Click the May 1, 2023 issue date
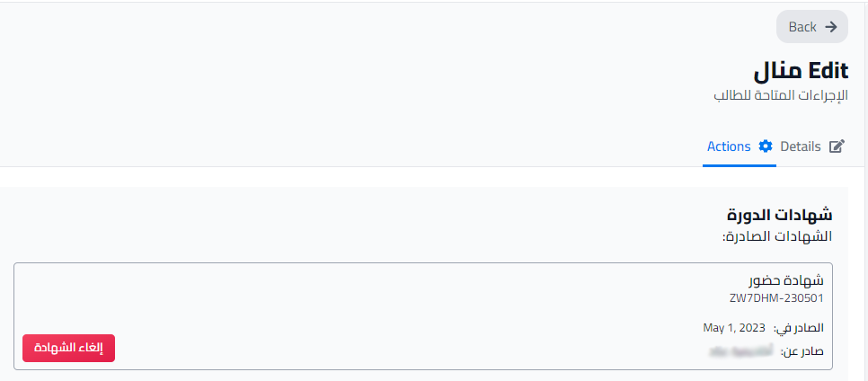Image resolution: width=868 pixels, height=381 pixels. pyautogui.click(x=734, y=327)
